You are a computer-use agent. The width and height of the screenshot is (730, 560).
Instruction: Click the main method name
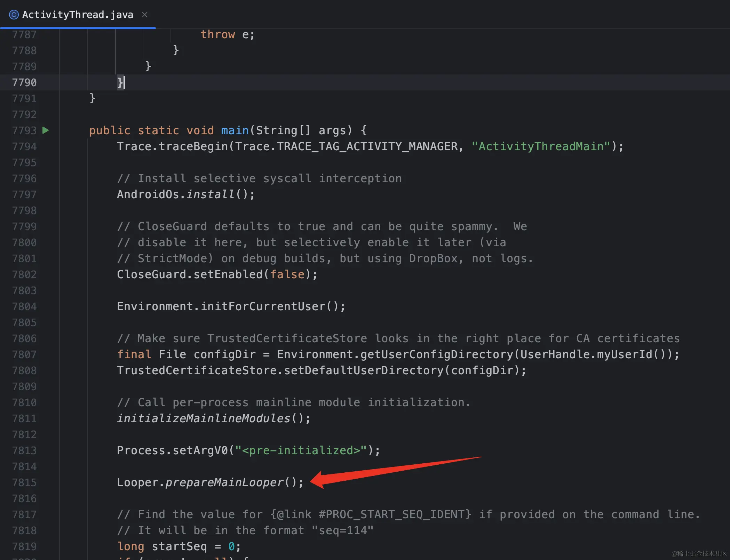(235, 130)
